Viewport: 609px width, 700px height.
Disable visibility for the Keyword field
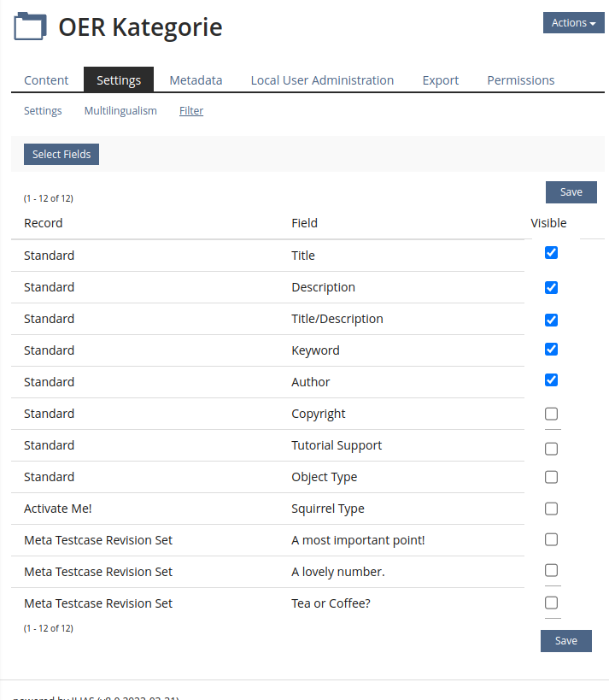coord(552,349)
